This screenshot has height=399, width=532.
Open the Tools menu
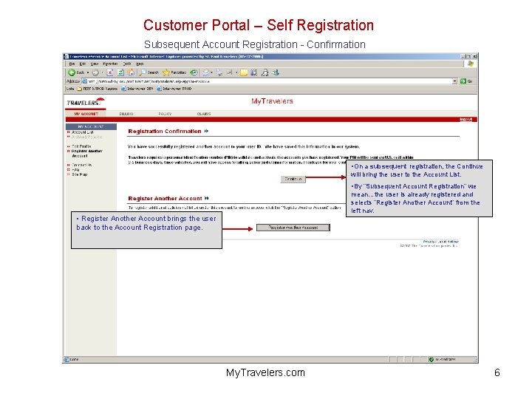tap(127, 64)
